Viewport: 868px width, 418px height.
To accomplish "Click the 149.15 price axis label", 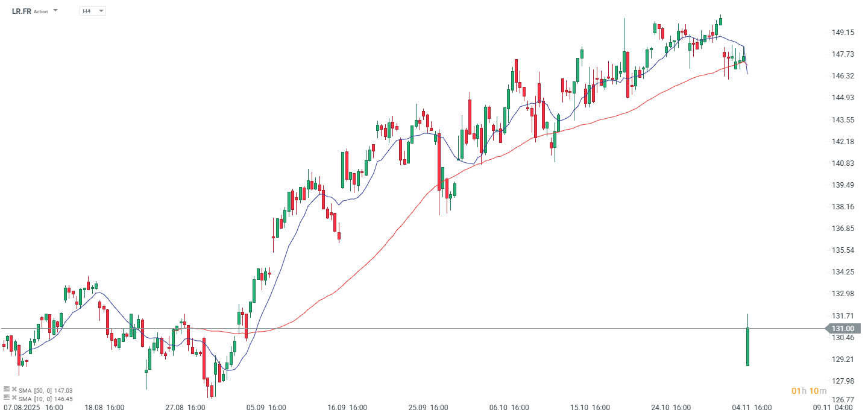I will pyautogui.click(x=842, y=33).
